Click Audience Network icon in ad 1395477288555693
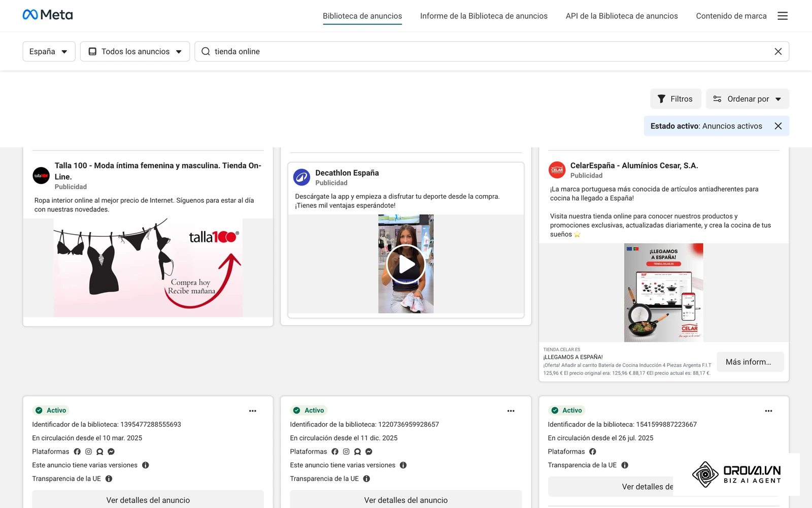Viewport: 812px width, 508px height. tap(100, 452)
